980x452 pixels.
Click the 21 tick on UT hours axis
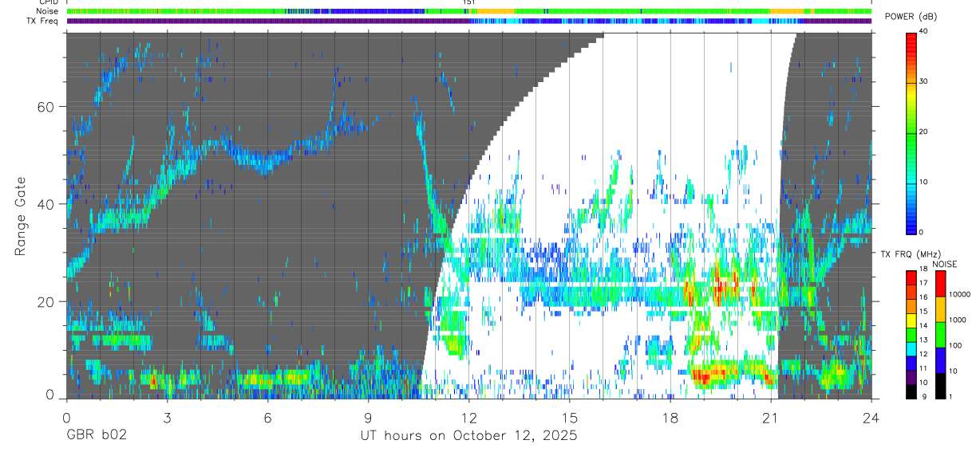pyautogui.click(x=771, y=417)
